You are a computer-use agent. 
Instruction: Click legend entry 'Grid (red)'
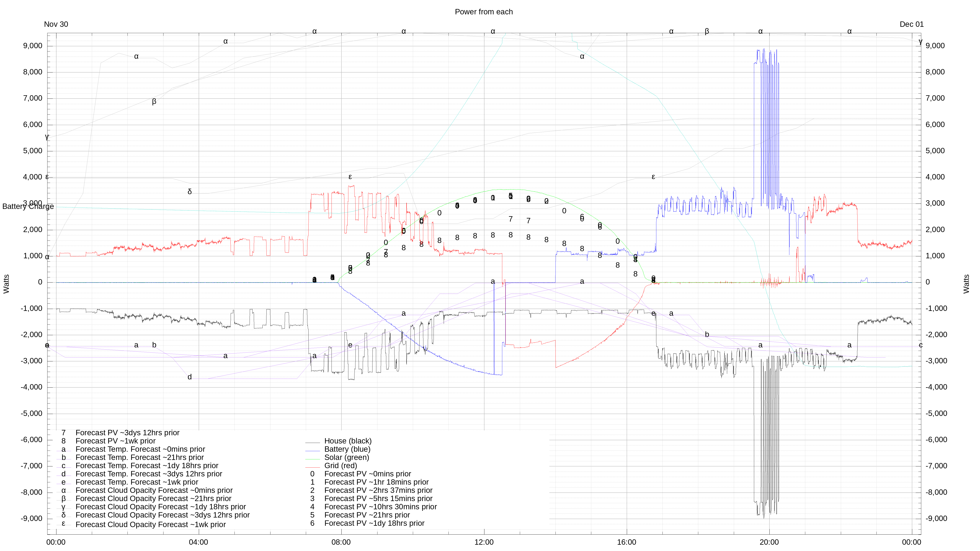341,466
